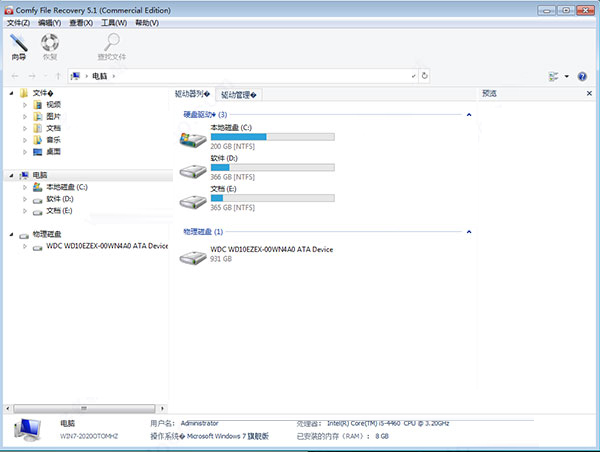Image resolution: width=600 pixels, height=452 pixels.
Task: Click the tree scrollbar right arrow
Action: point(162,408)
